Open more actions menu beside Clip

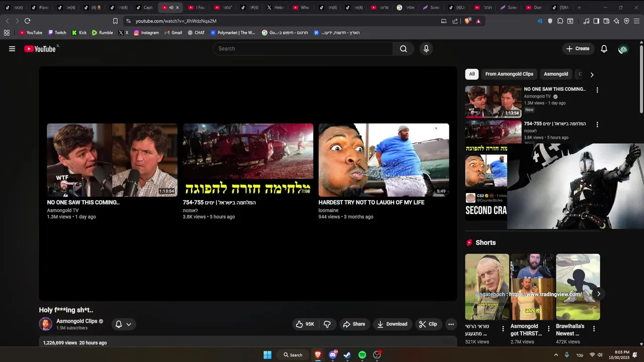pos(451,324)
